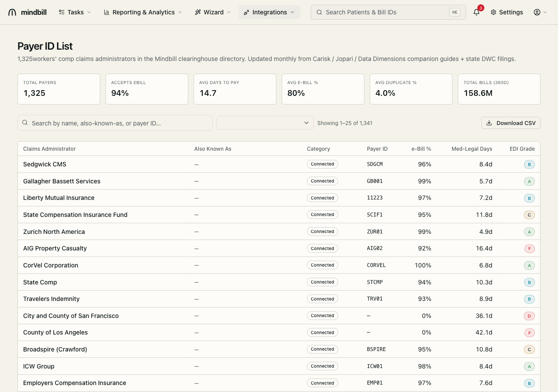Click the 100% e-Bill value
558x392 pixels.
(423, 265)
